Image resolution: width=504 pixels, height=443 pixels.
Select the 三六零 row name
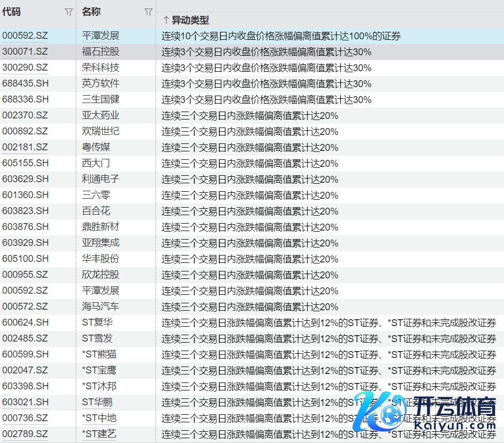click(96, 195)
